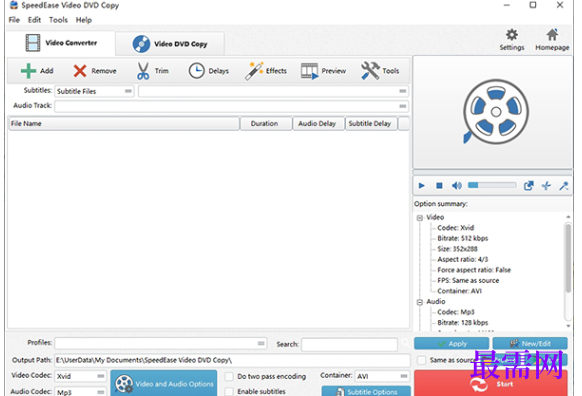The image size is (582, 396).
Task: Click the Add files plus icon
Action: (29, 71)
